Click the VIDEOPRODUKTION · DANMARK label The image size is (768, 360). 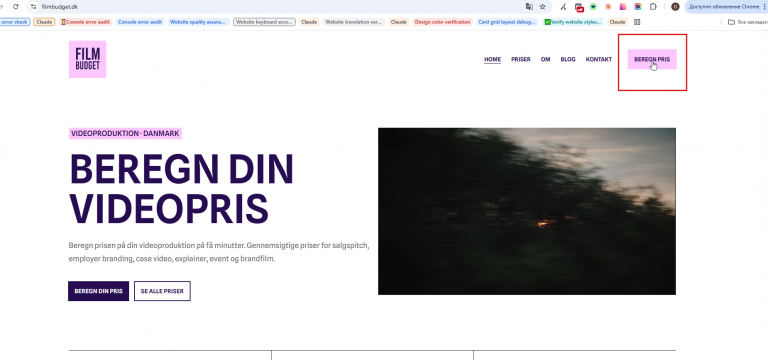[x=125, y=134]
